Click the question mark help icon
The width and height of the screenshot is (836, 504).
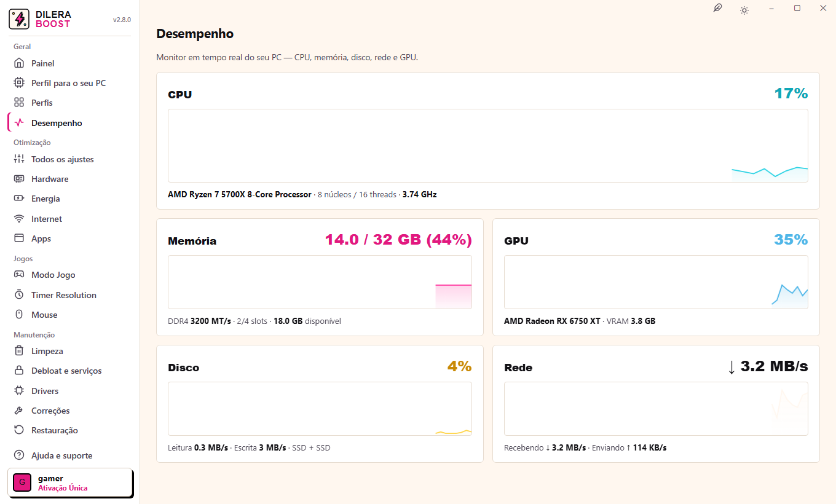(x=19, y=455)
